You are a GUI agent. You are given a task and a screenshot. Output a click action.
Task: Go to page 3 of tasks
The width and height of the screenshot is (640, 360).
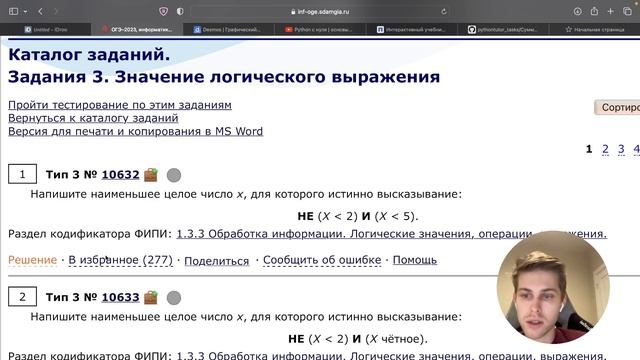click(621, 149)
